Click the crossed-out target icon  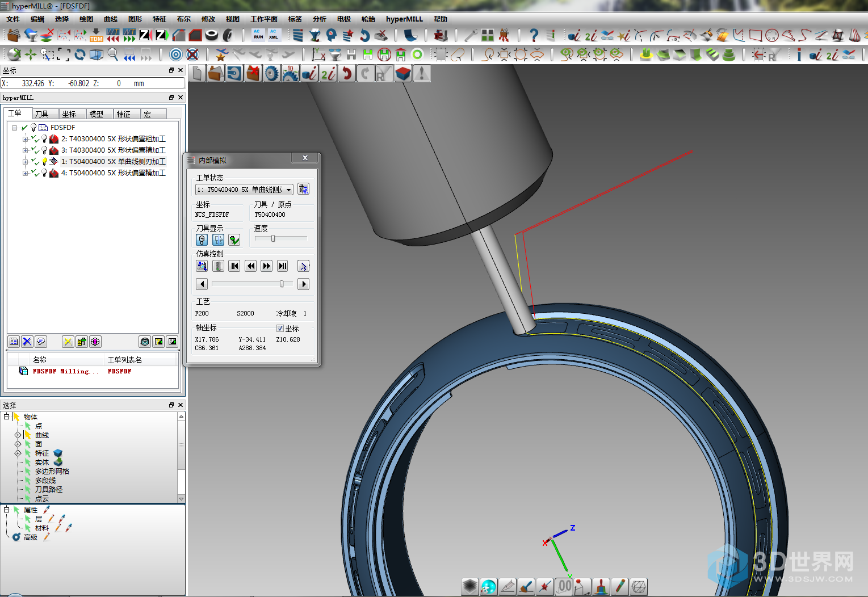[192, 54]
